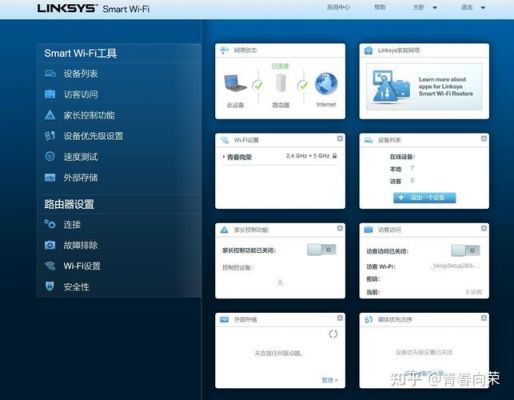Open Wi-Fi设置 under router settings
This screenshot has height=400, width=514.
[82, 266]
